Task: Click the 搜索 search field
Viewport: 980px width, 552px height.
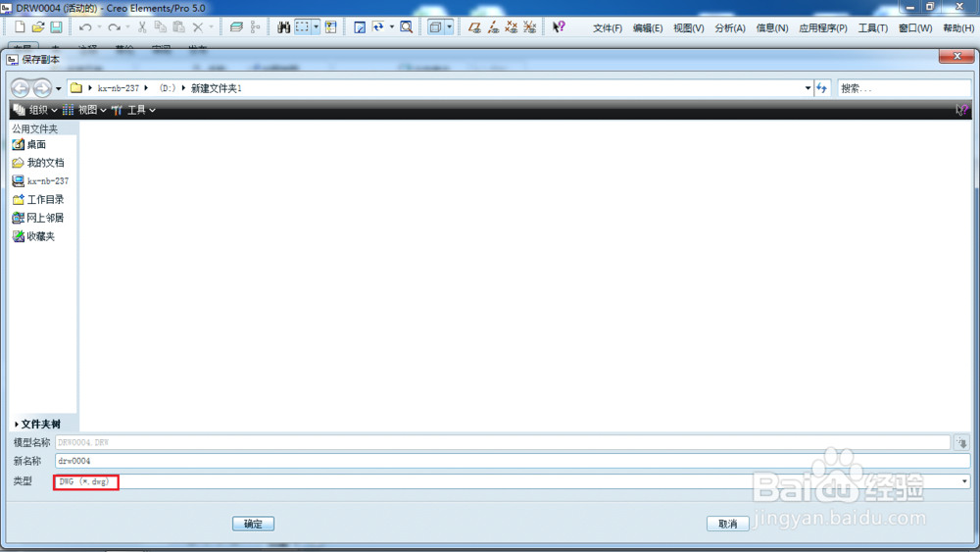Action: click(905, 88)
